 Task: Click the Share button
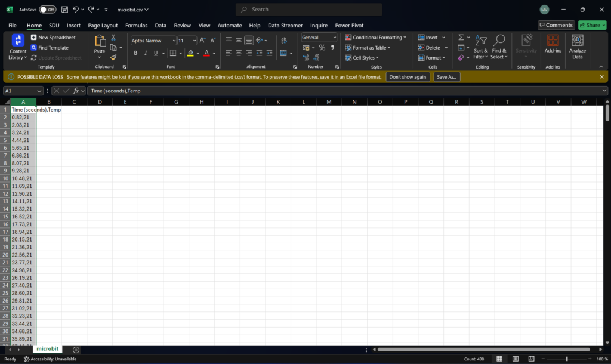tap(593, 25)
